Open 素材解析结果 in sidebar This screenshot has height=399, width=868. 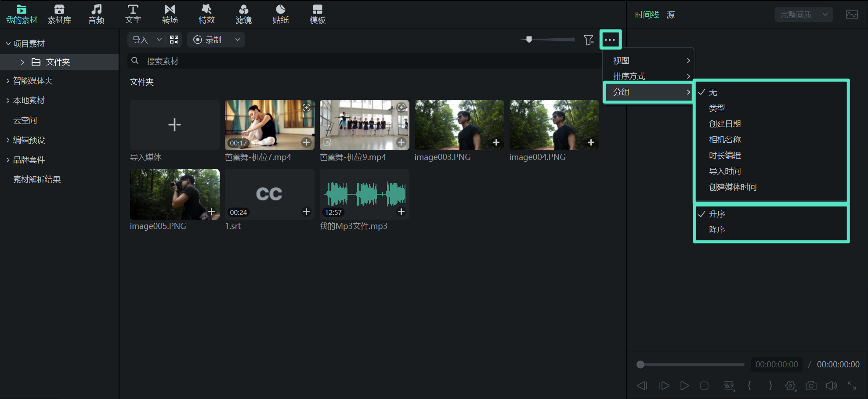pos(37,180)
